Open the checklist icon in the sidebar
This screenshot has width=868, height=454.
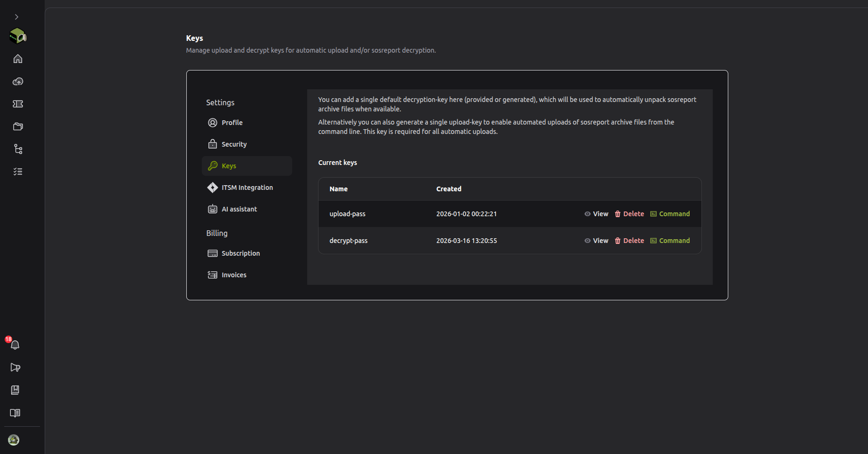click(x=18, y=172)
